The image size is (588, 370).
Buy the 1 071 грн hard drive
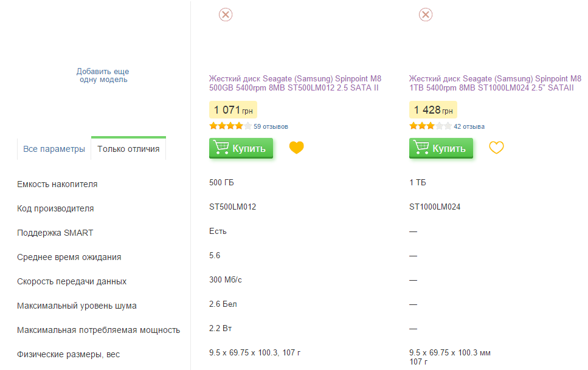pos(241,148)
